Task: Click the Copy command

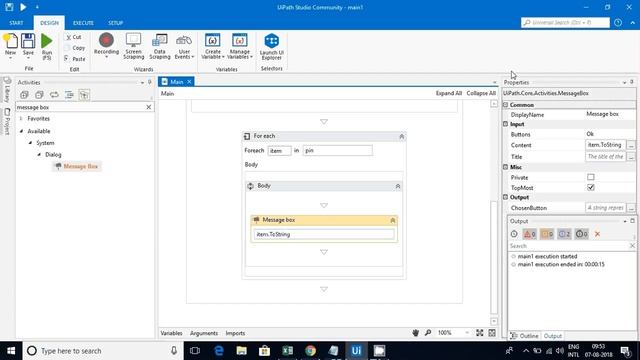Action: point(75,48)
